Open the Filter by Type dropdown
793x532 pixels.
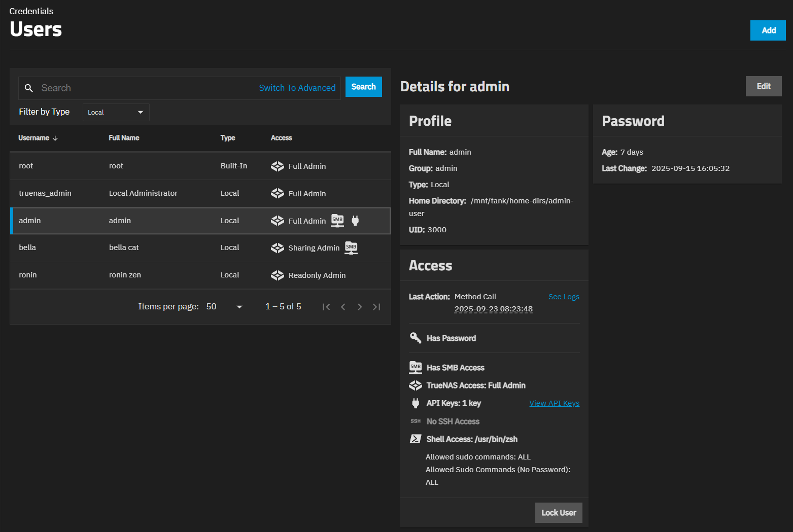(116, 112)
